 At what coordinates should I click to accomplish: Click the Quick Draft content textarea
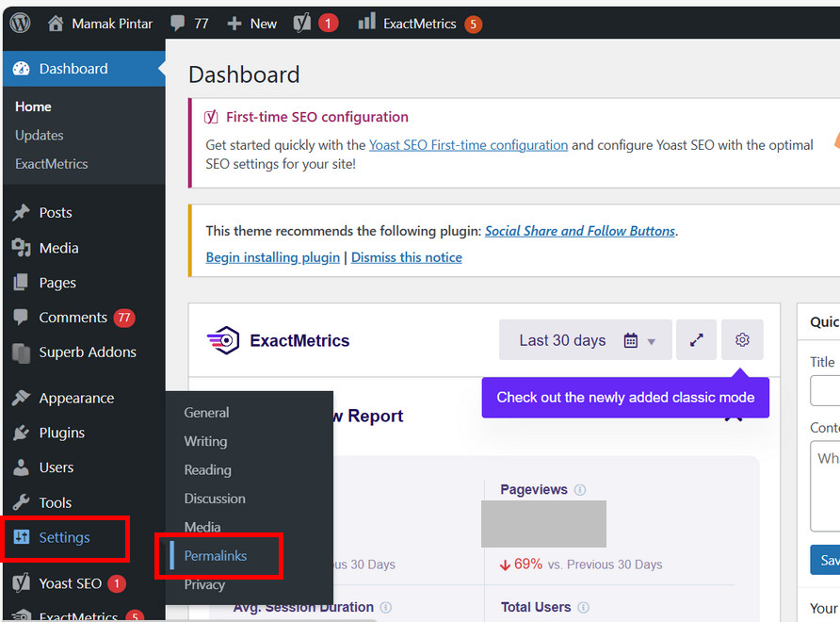point(825,485)
